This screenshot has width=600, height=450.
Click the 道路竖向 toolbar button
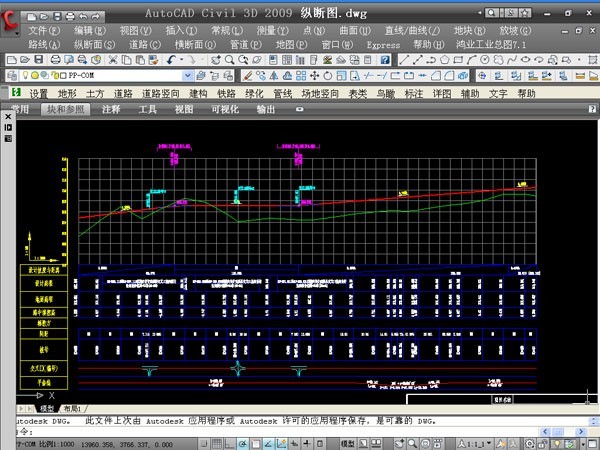tap(161, 93)
